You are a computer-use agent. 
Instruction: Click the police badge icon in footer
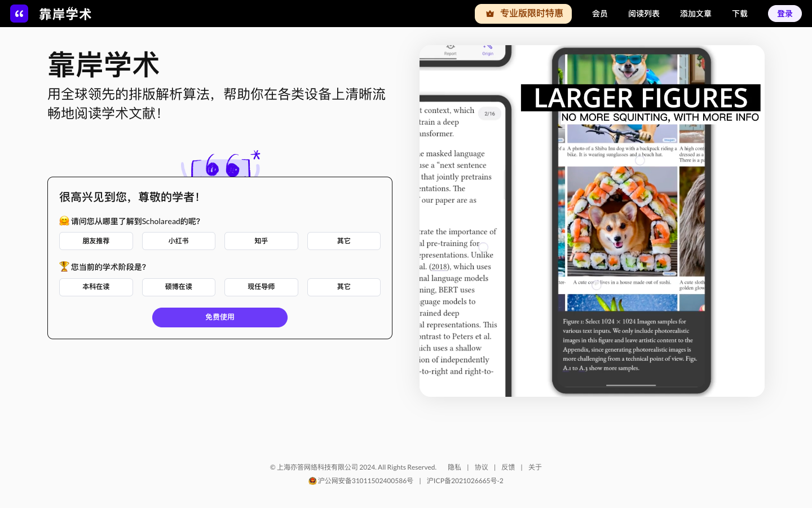click(312, 481)
